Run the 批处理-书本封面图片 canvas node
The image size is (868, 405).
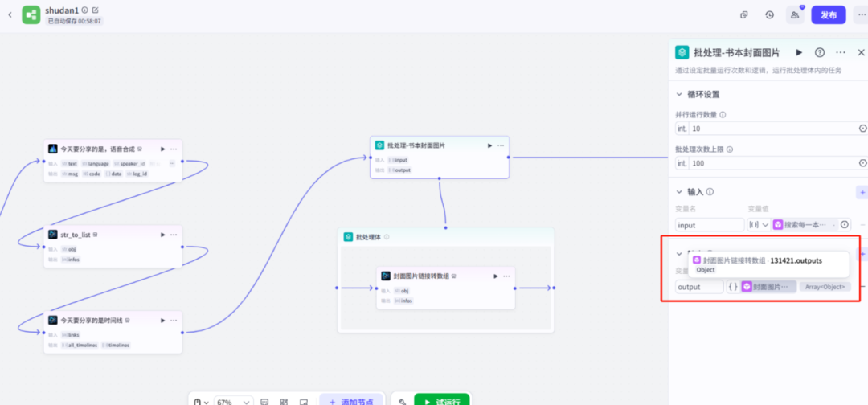tap(490, 145)
